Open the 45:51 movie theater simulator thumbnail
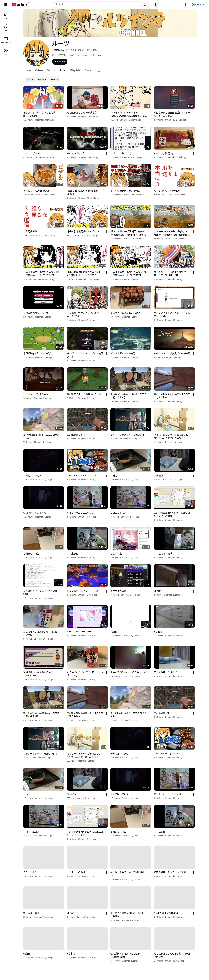The height and width of the screenshot is (980, 209). coord(174,97)
